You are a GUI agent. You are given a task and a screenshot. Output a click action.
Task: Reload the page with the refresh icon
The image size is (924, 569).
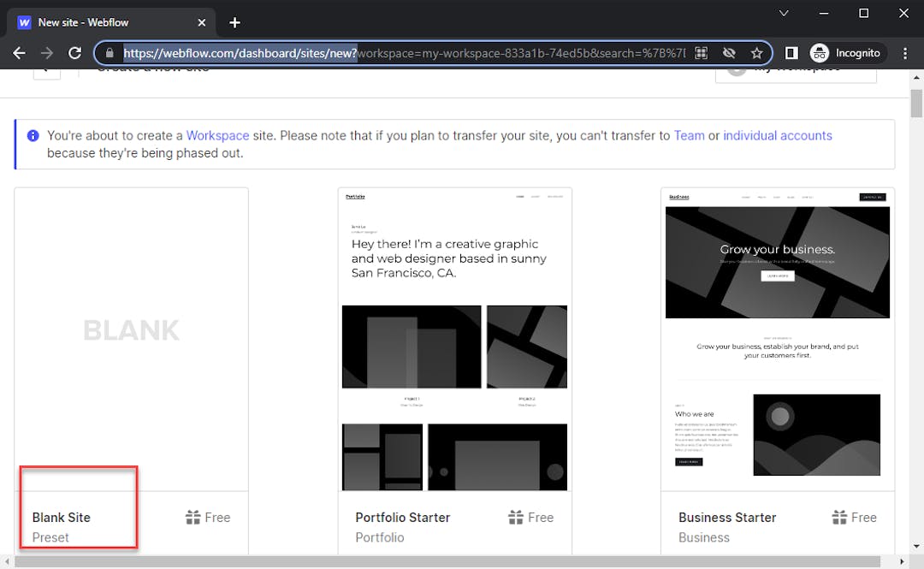pyautogui.click(x=75, y=52)
